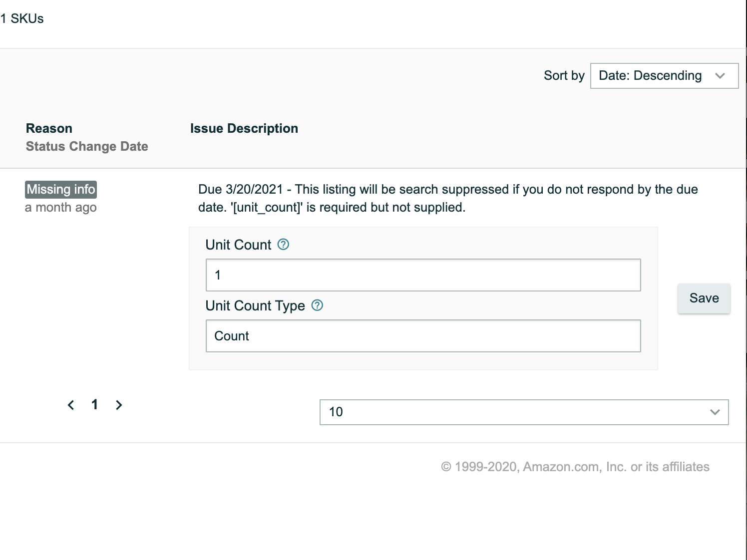This screenshot has width=747, height=560.
Task: Click inside the Unit Count input field
Action: click(x=422, y=275)
